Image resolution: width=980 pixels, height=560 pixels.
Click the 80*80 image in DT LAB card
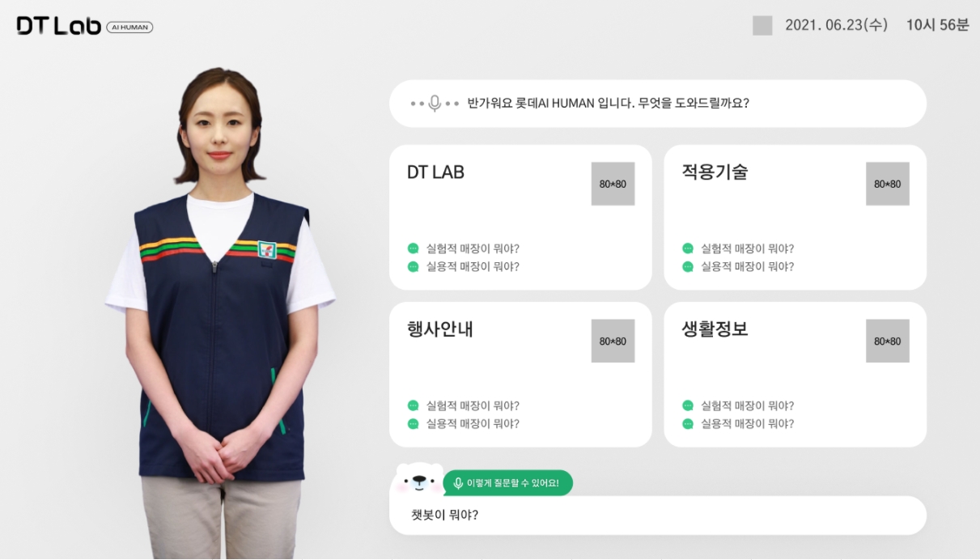[613, 184]
